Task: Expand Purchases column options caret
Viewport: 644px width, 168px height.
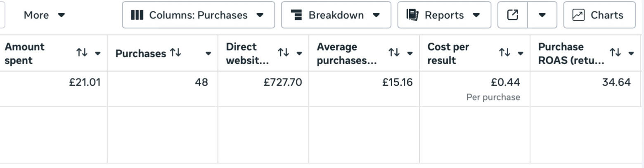Action: click(x=208, y=54)
